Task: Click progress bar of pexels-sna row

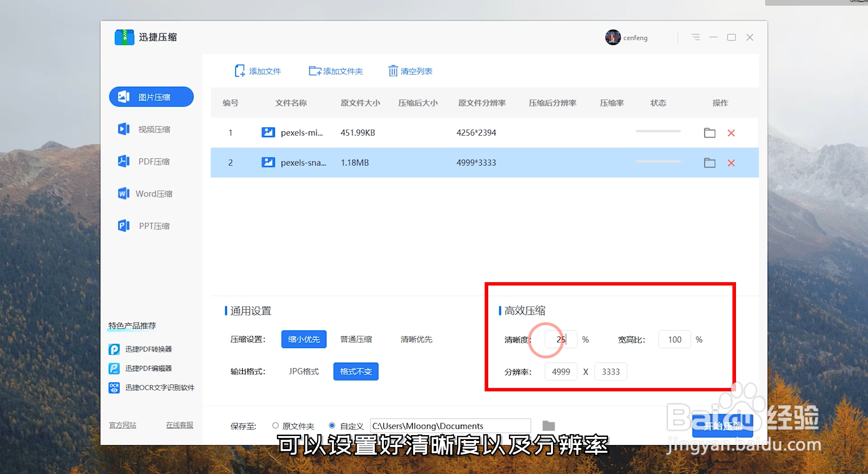Action: [658, 161]
